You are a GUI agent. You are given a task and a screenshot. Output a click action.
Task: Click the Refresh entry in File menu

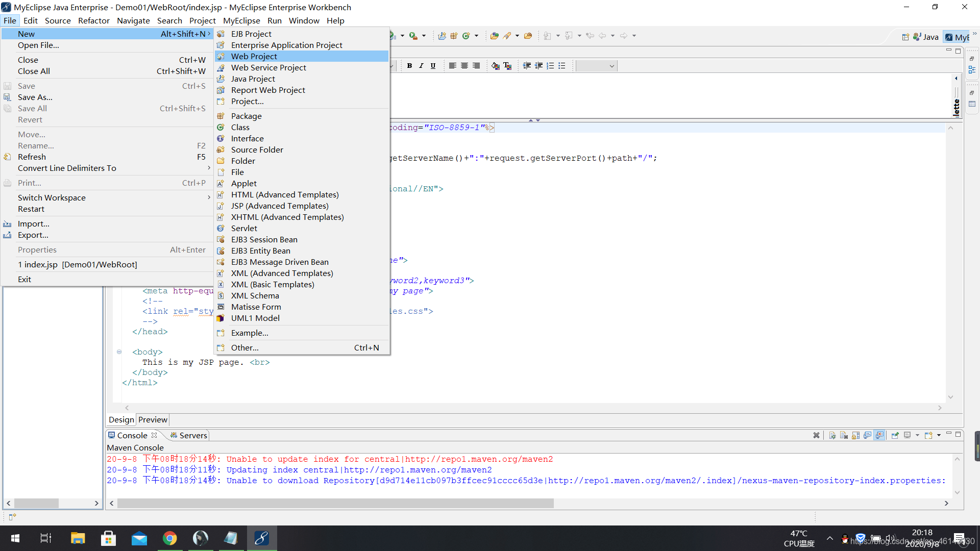[x=107, y=157]
